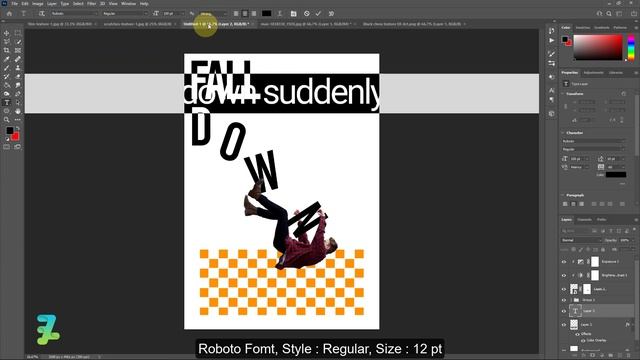The width and height of the screenshot is (640, 360).
Task: Select the Crop tool
Action: tap(7, 50)
